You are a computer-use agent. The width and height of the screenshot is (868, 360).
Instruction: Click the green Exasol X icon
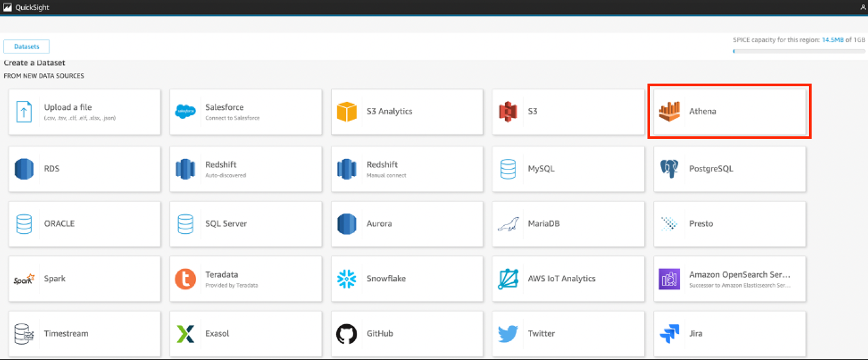[x=185, y=334]
